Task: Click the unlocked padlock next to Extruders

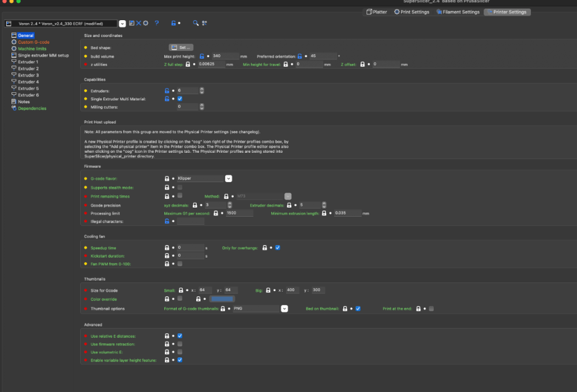Action: [x=167, y=91]
